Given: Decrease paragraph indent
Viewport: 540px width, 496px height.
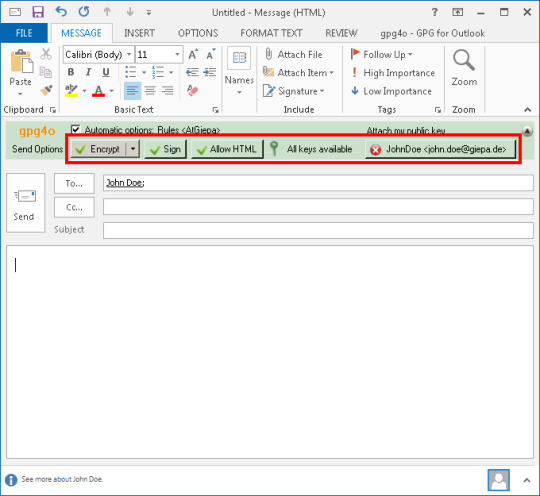Looking at the screenshot, I should click(192, 72).
